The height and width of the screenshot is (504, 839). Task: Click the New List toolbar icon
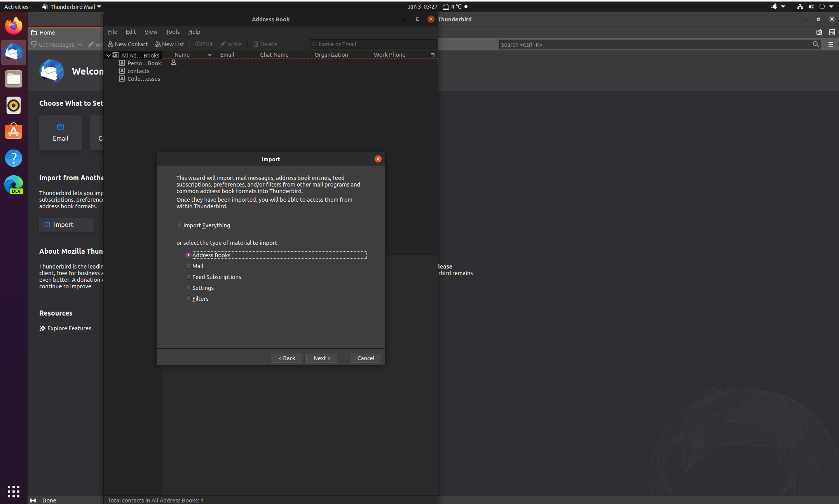[x=158, y=44]
